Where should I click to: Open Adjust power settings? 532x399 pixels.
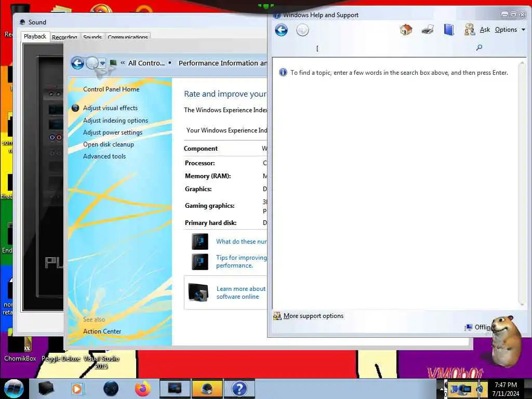click(x=113, y=132)
